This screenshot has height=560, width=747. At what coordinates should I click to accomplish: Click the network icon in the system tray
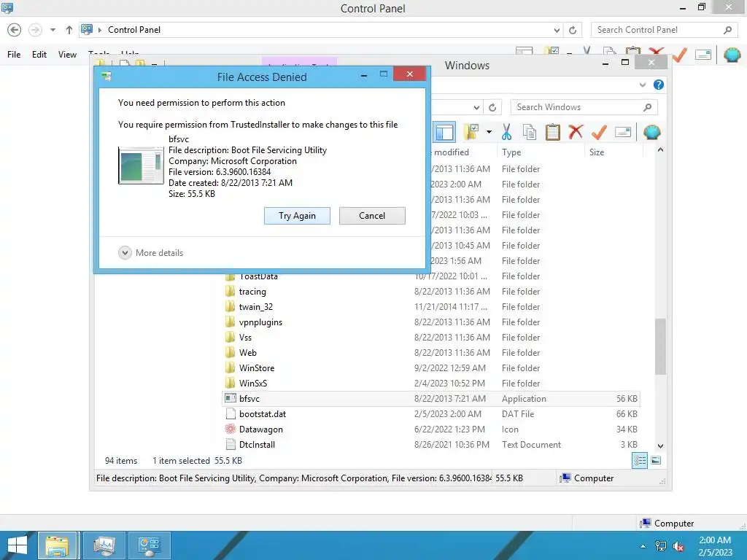click(x=661, y=546)
